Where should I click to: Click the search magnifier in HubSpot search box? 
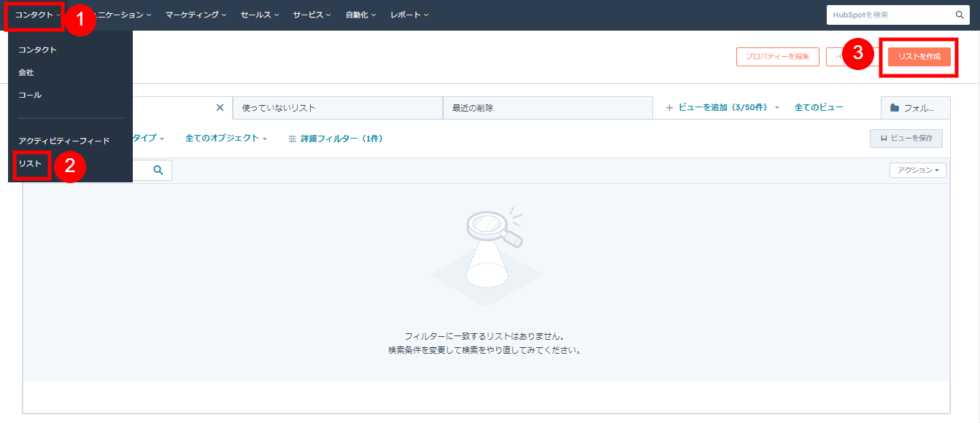tap(960, 15)
